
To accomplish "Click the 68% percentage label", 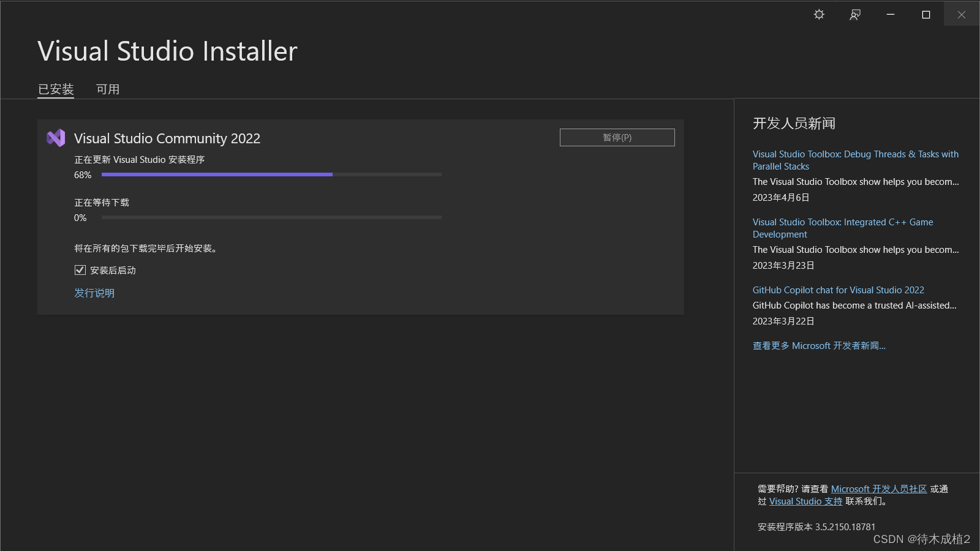I will click(83, 175).
